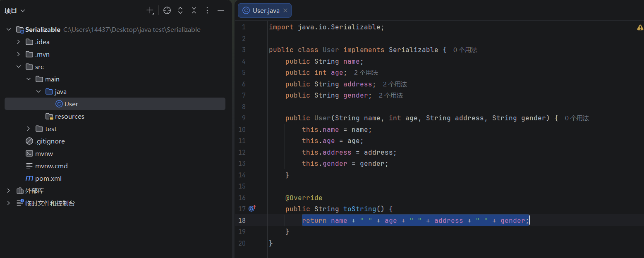The height and width of the screenshot is (258, 644).
Task: Select the User class in tree
Action: pos(115,104)
